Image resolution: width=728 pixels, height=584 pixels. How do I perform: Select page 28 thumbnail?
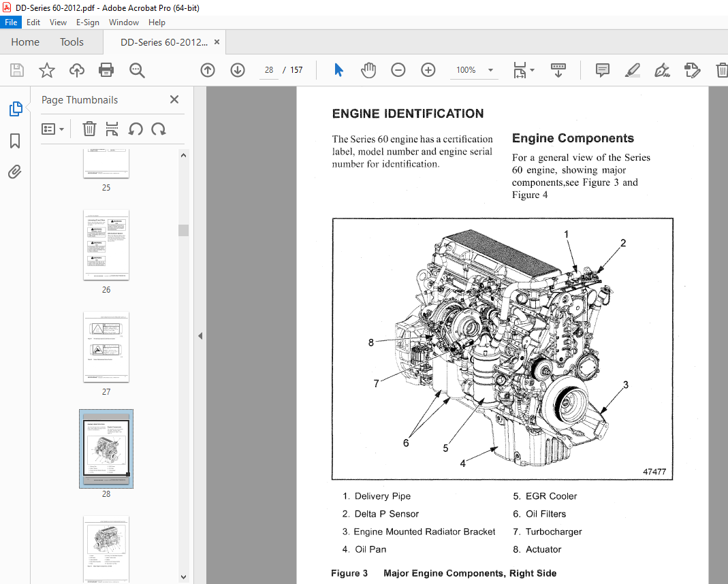pos(106,449)
